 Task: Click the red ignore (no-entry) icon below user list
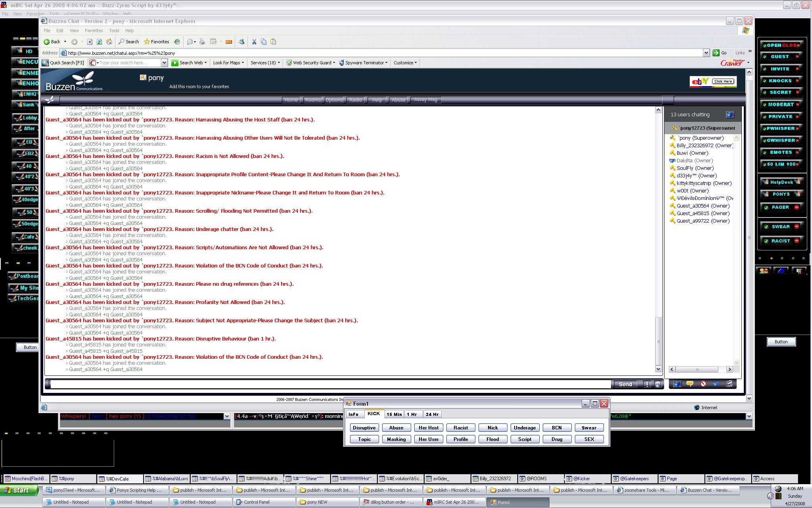click(703, 384)
